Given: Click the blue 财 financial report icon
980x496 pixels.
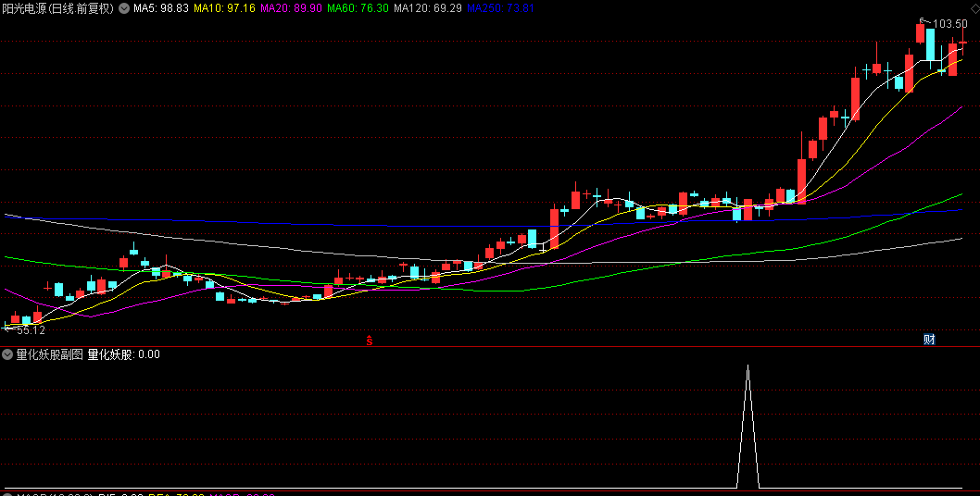Looking at the screenshot, I should [929, 340].
